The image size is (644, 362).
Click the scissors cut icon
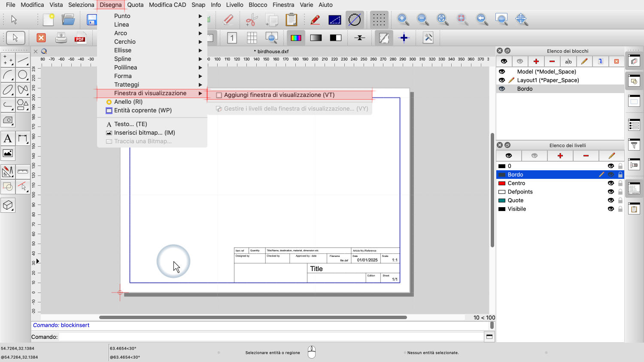[251, 20]
